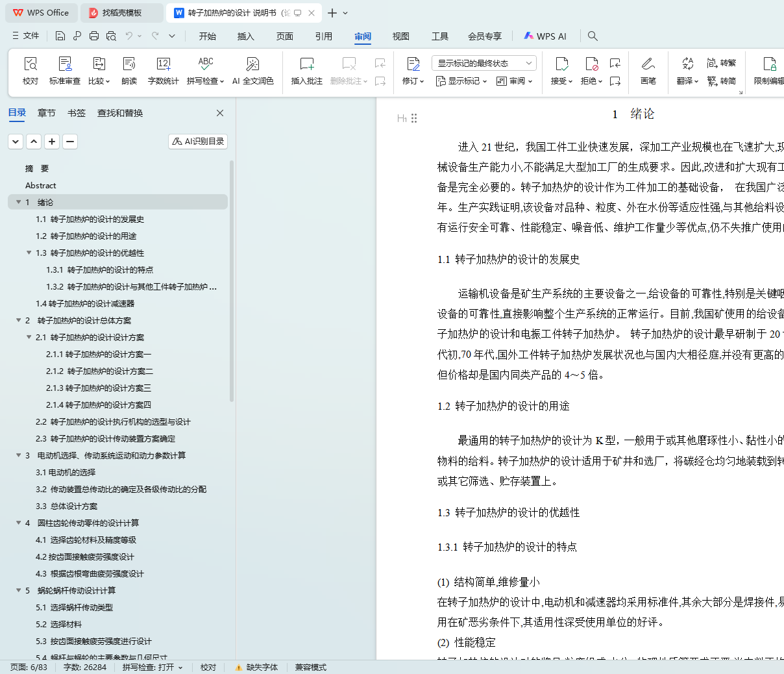Undo last action arrow

[130, 36]
